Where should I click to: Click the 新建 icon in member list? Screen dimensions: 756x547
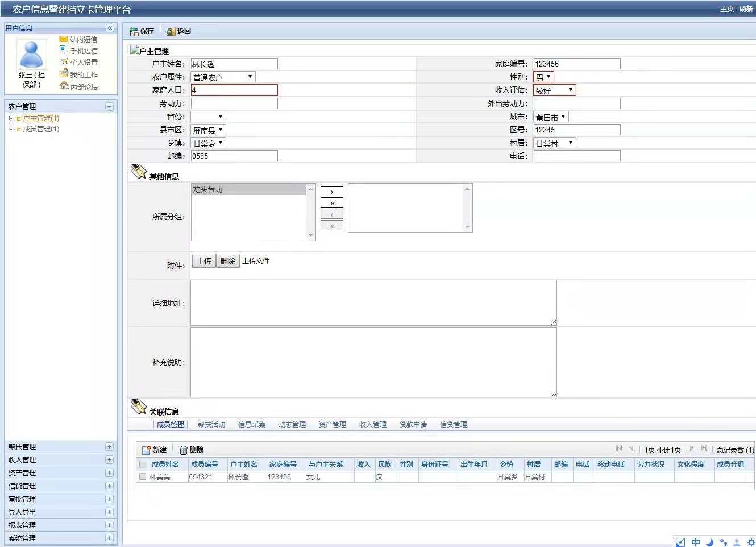147,450
